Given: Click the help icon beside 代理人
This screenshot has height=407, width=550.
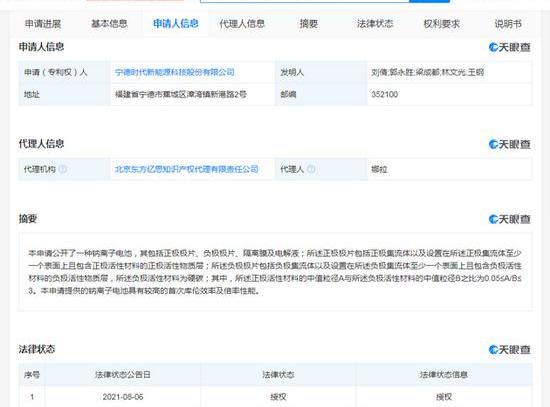Looking at the screenshot, I should tap(311, 169).
